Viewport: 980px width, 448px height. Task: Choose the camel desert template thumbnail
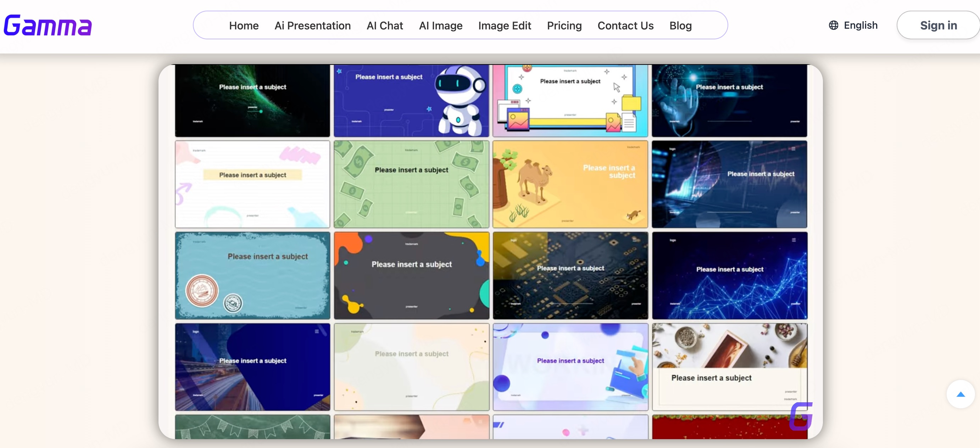pyautogui.click(x=570, y=184)
